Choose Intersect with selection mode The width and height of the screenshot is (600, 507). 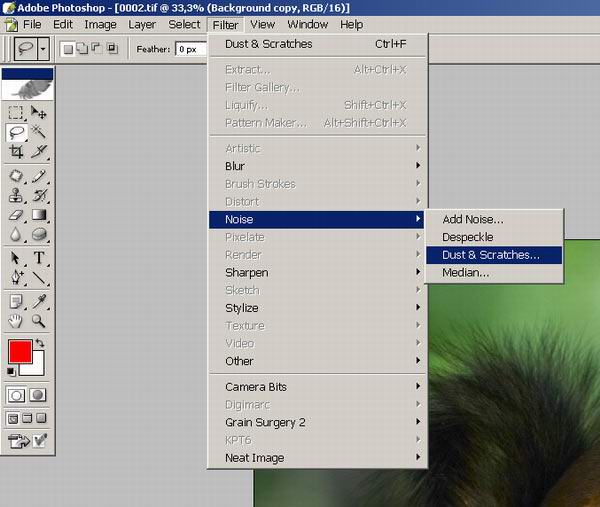pyautogui.click(x=112, y=49)
